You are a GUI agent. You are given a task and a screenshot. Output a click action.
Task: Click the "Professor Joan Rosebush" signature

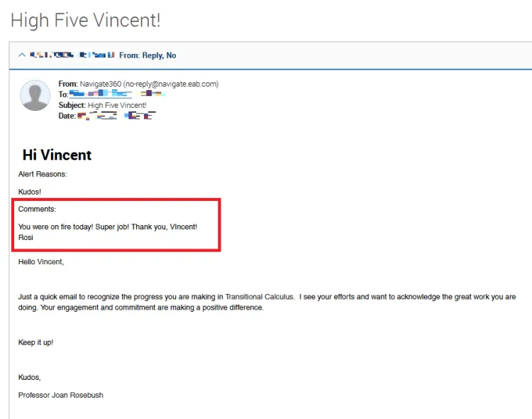pos(61,395)
